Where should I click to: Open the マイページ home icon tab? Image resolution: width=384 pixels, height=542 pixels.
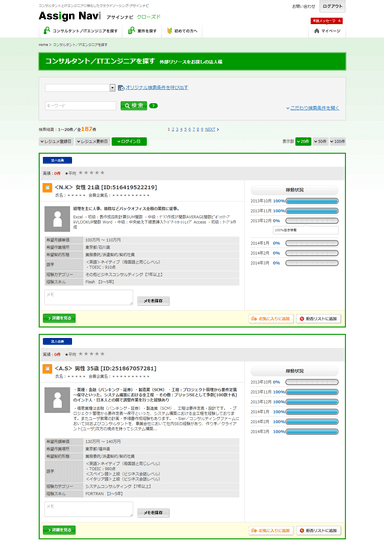point(327,31)
